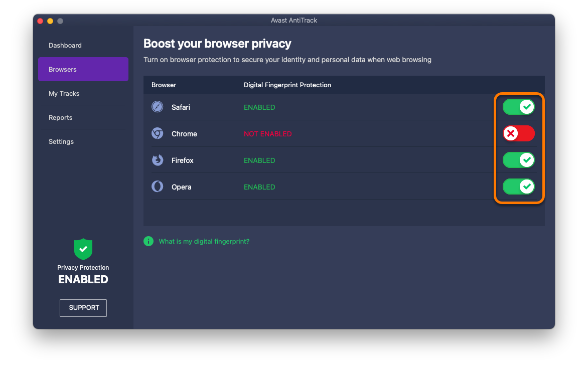
Task: Click Chrome's NOT ENABLED status text
Action: (268, 134)
